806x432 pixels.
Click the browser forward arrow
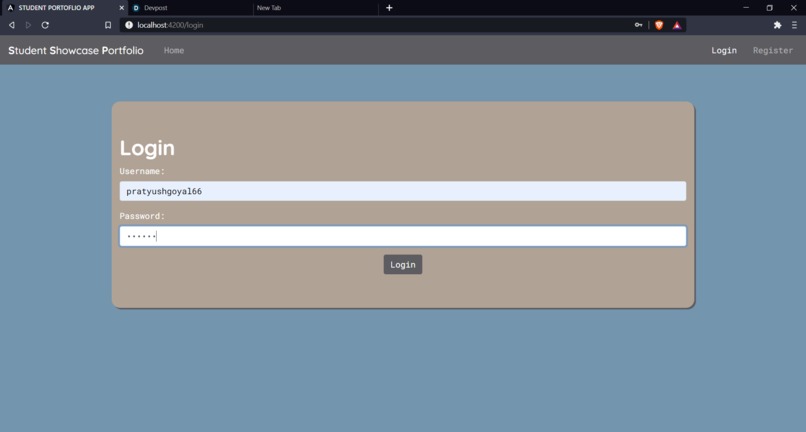point(28,25)
